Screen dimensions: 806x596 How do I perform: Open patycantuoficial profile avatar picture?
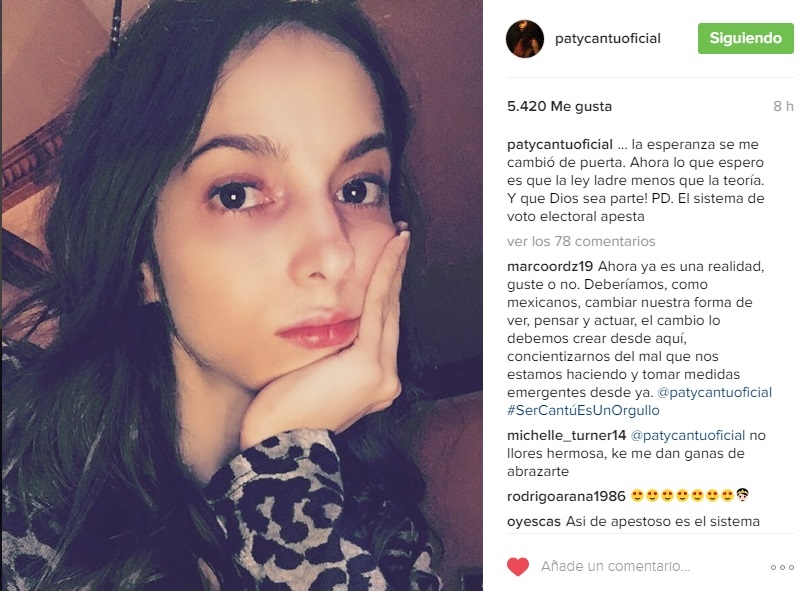pos(525,39)
